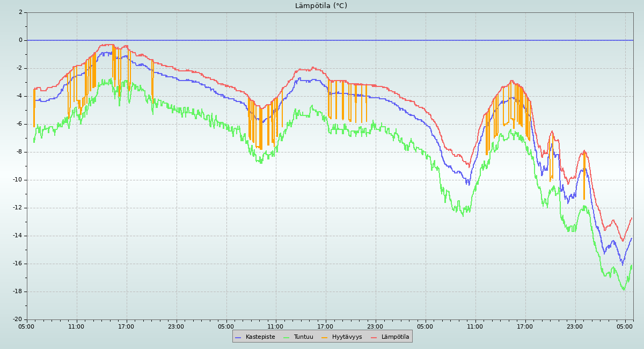The image size is (644, 349).
Task: Click the -18 label on the y-axis
Action: coord(17,292)
